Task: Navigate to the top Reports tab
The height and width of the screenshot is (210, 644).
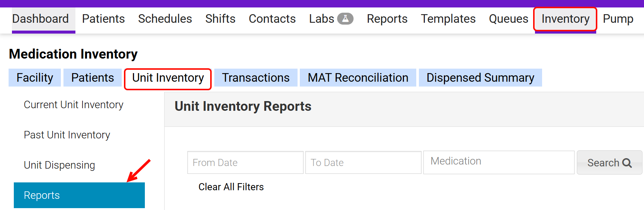Action: click(x=387, y=19)
